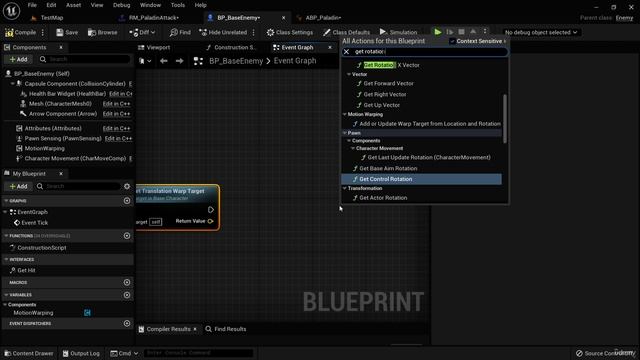Toggle the Context Sensitive checkbox
Image resolution: width=640 pixels, height=360 pixels.
click(452, 41)
